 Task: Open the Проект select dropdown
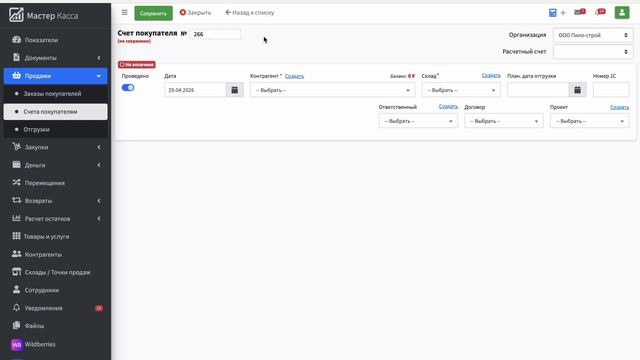coord(589,121)
